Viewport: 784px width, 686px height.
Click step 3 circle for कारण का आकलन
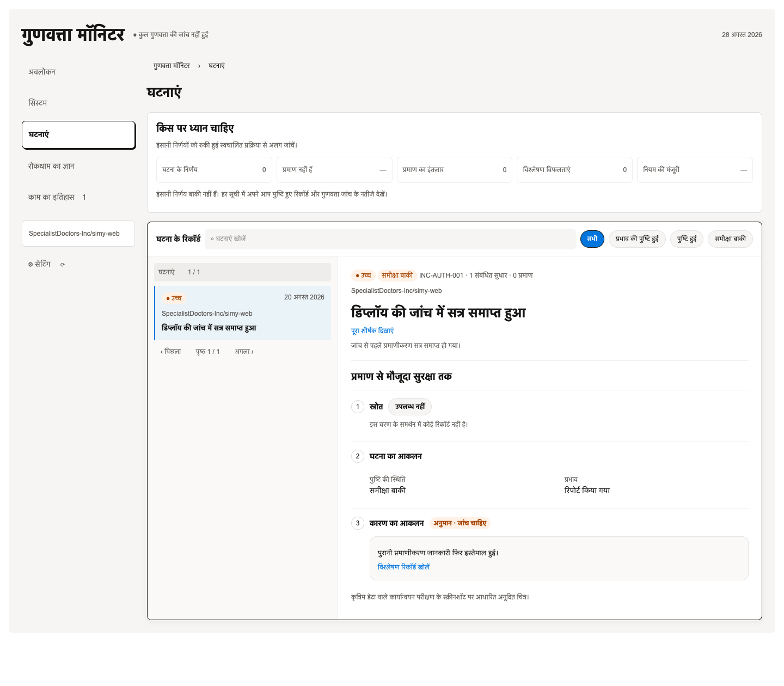(358, 523)
